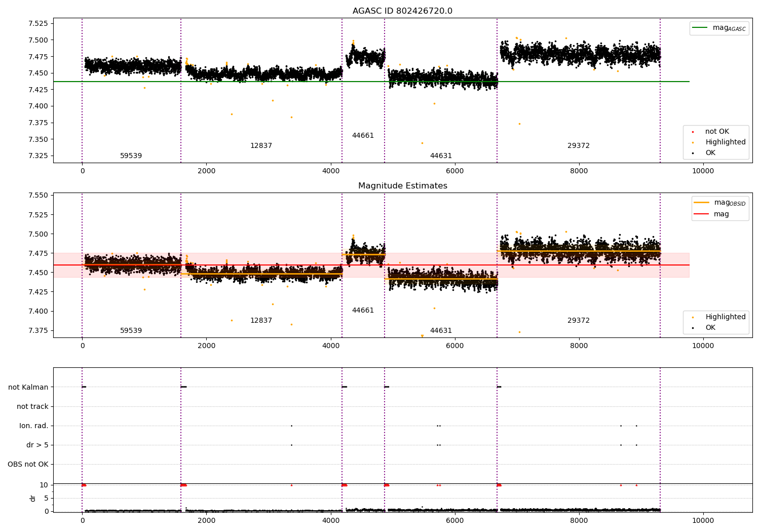Click obsid label 12837 in top plot

[261, 146]
